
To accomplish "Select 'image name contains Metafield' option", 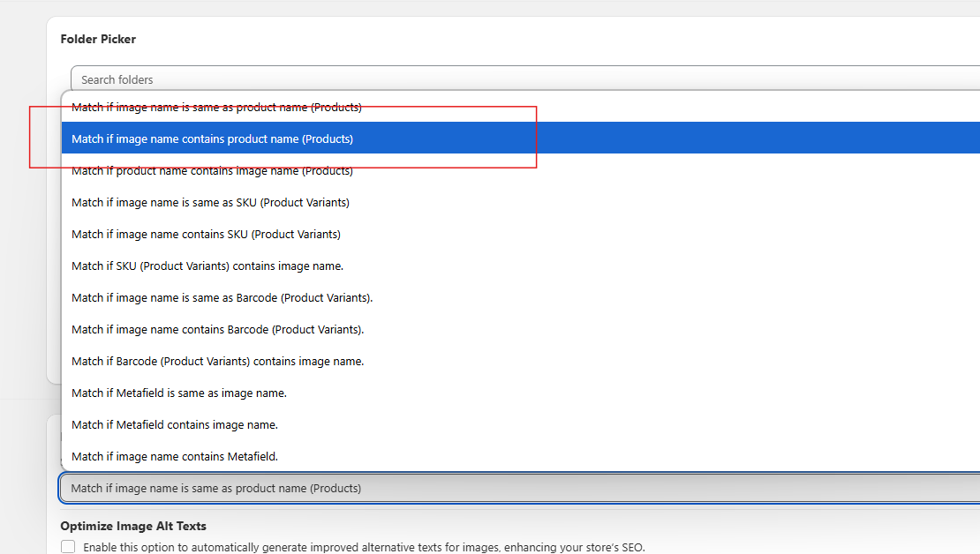I will pos(175,457).
